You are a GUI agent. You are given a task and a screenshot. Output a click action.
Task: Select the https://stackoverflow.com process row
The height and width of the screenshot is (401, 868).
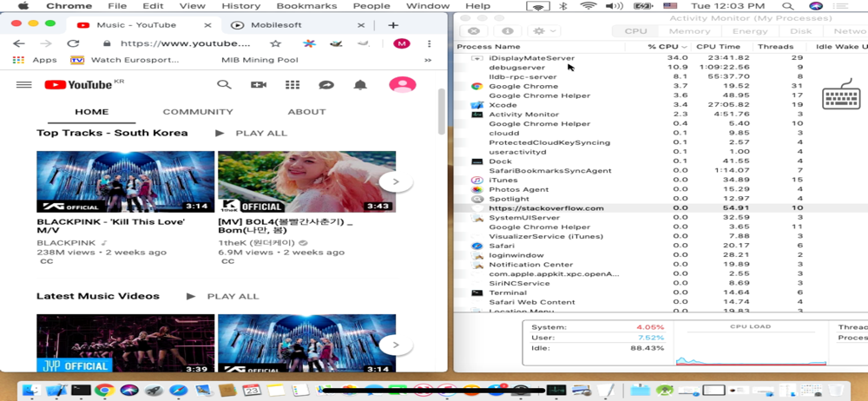tap(661, 208)
